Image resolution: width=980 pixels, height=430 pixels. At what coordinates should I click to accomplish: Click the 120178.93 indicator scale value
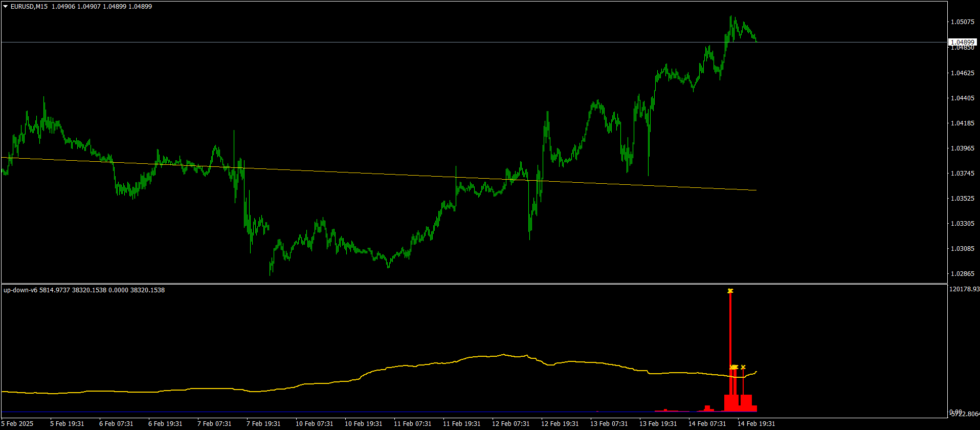pos(964,290)
